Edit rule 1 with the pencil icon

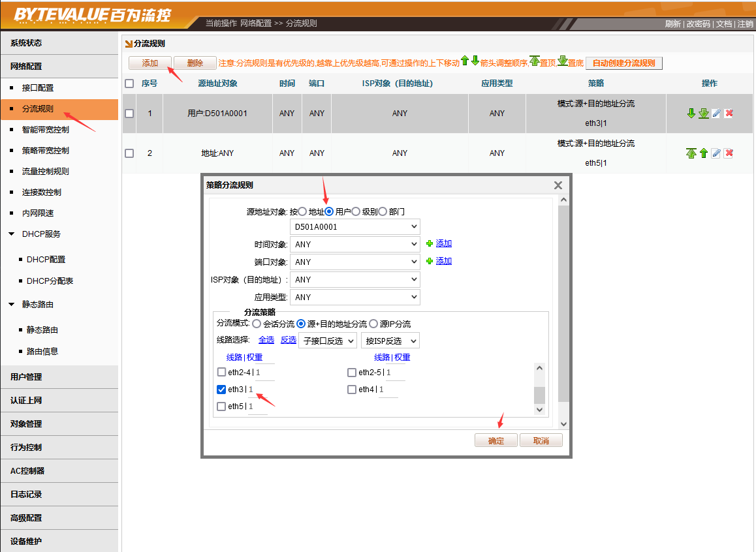click(x=716, y=114)
